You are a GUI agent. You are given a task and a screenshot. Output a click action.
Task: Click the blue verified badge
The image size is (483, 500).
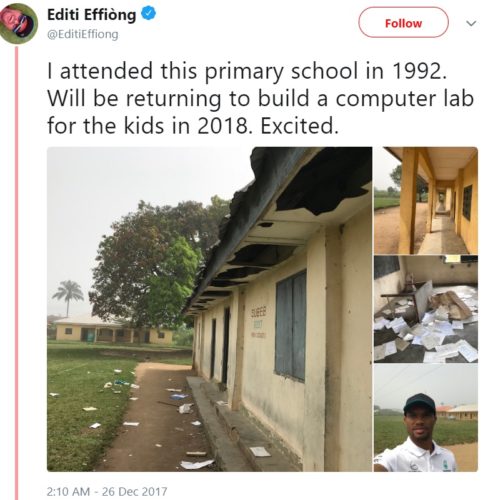(x=149, y=14)
